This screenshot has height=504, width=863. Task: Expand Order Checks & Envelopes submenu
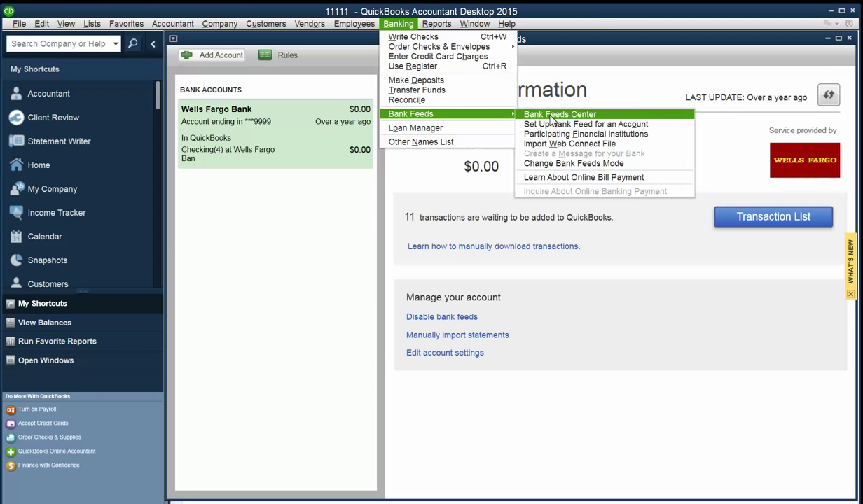click(x=448, y=47)
